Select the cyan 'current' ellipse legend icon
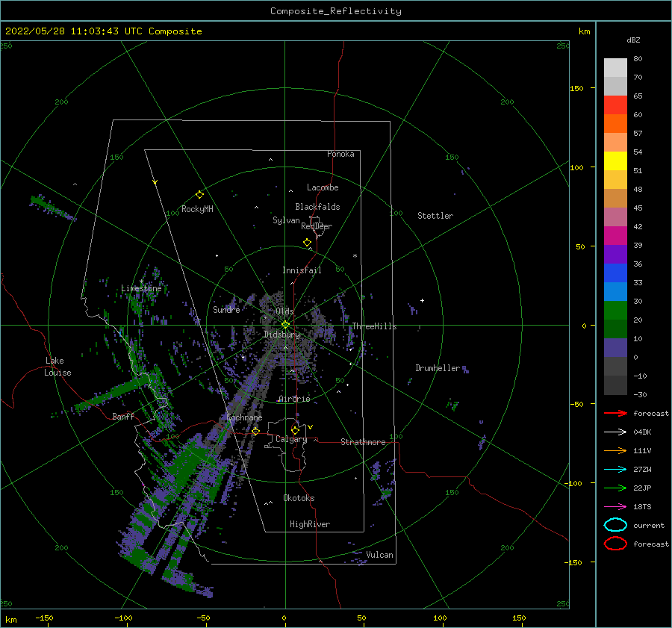Image resolution: width=672 pixels, height=628 pixels. (x=615, y=525)
